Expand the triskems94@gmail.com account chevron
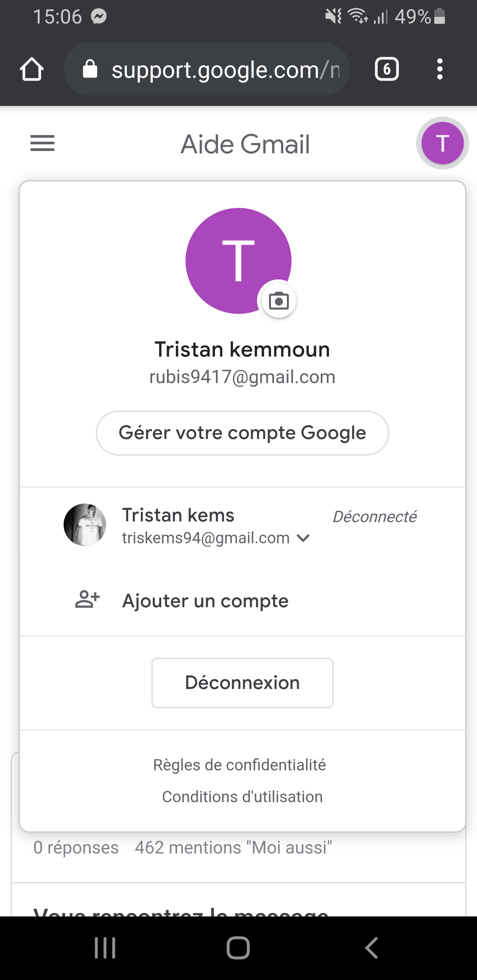This screenshot has width=477, height=980. 303,538
